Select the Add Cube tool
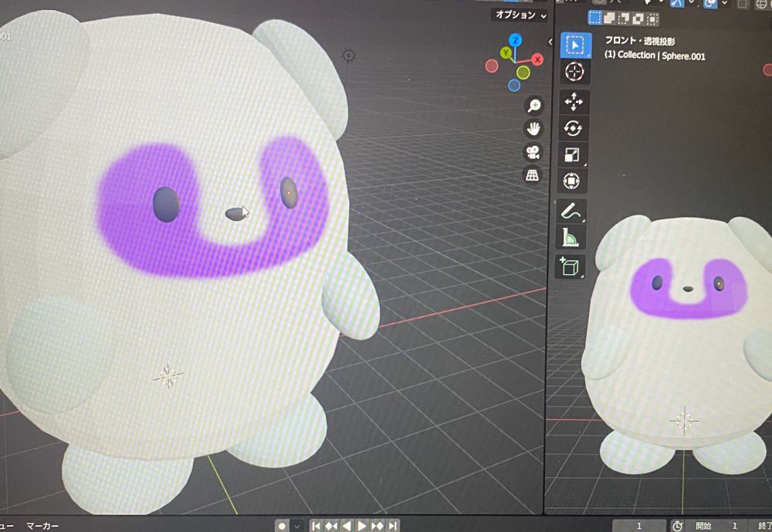The height and width of the screenshot is (532, 772). coord(571,266)
